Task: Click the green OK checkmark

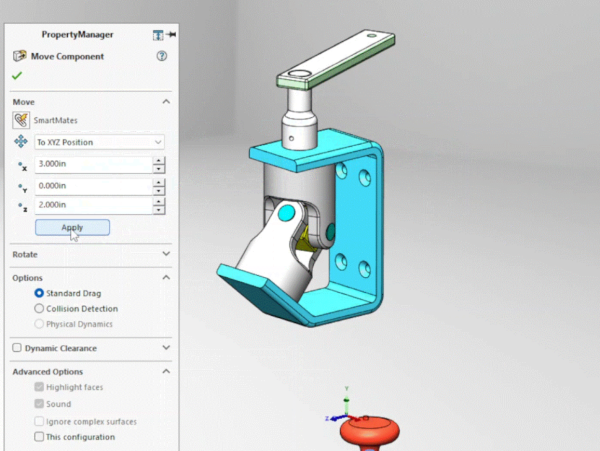Action: [x=17, y=75]
